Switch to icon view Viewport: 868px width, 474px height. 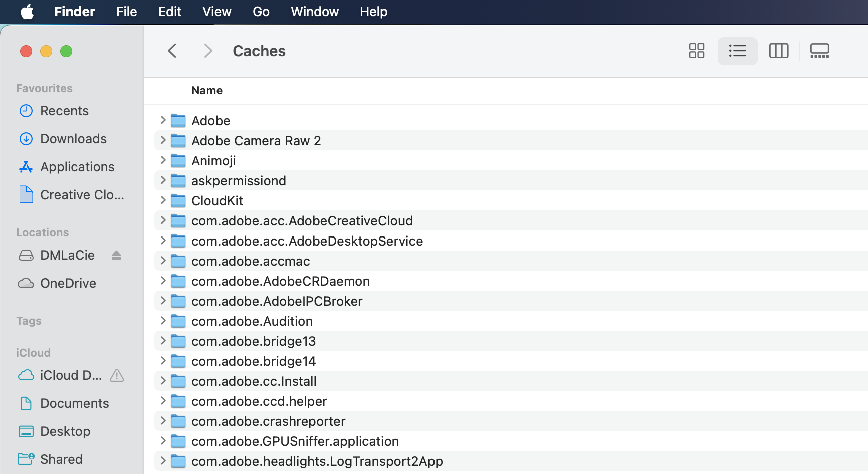pyautogui.click(x=697, y=51)
